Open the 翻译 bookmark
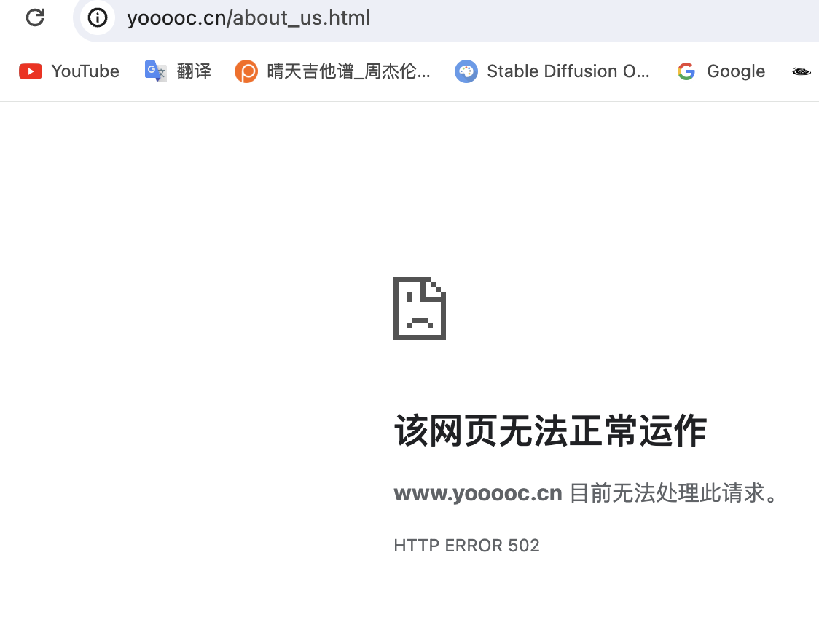The height and width of the screenshot is (644, 819). [194, 71]
